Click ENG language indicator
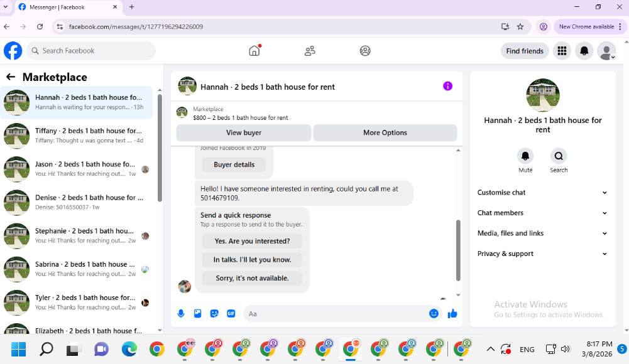 click(527, 349)
